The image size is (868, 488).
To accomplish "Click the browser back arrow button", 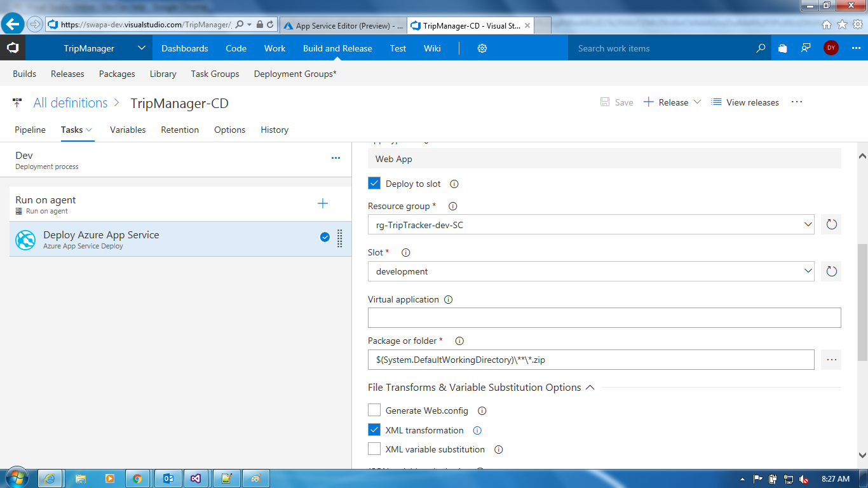I will pos(13,24).
